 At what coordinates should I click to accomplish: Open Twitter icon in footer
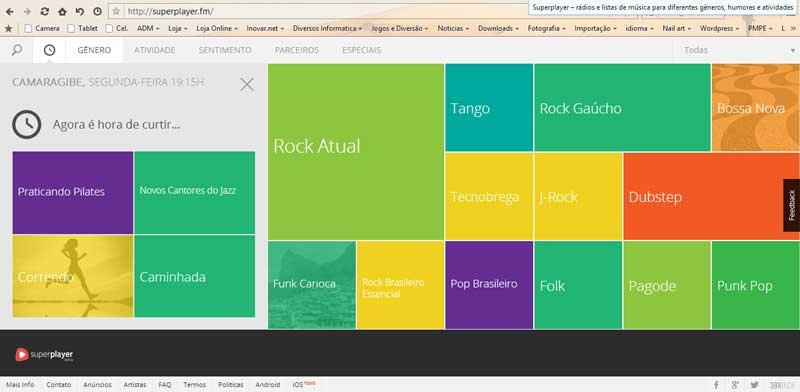pyautogui.click(x=755, y=385)
